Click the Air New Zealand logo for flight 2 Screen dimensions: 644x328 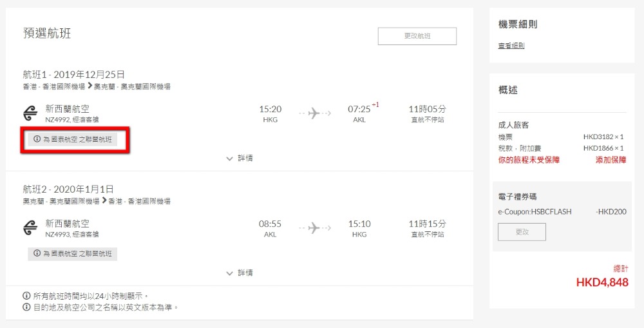(30, 228)
